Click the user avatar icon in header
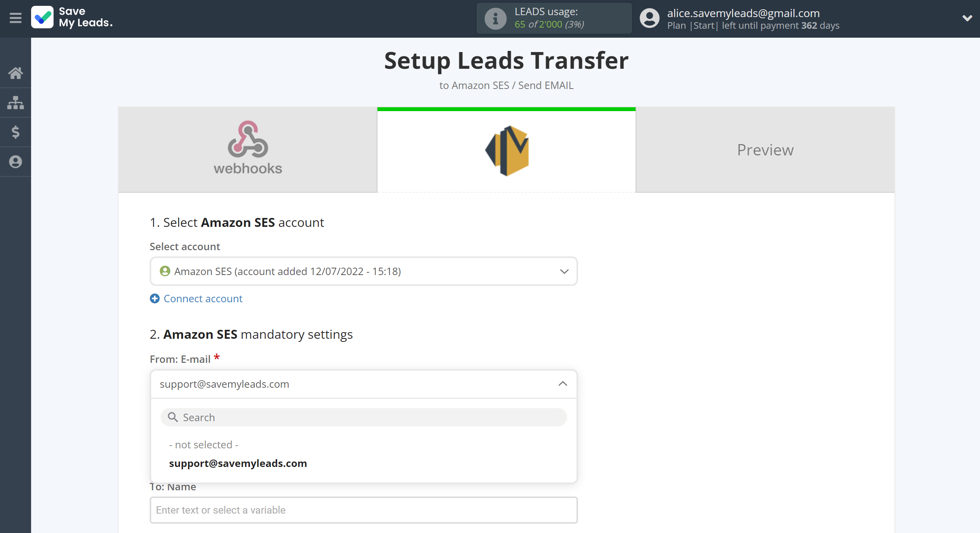Viewport: 980px width, 533px height. (x=650, y=18)
